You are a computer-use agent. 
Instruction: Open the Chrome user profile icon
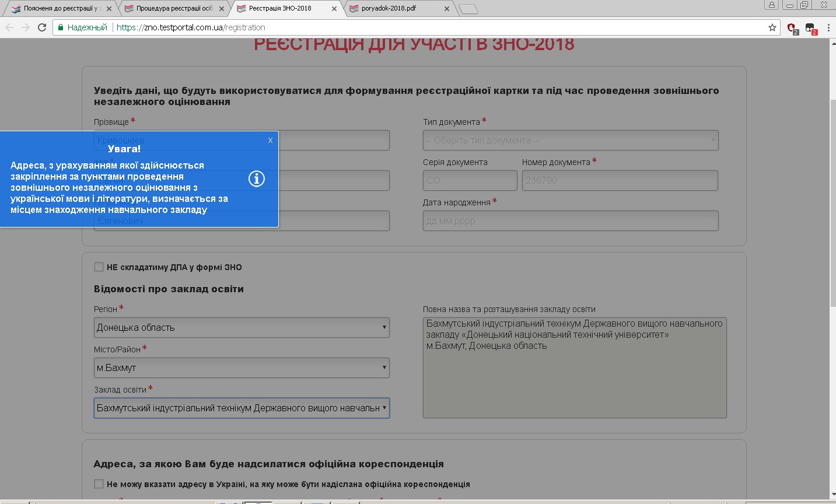(771, 5)
